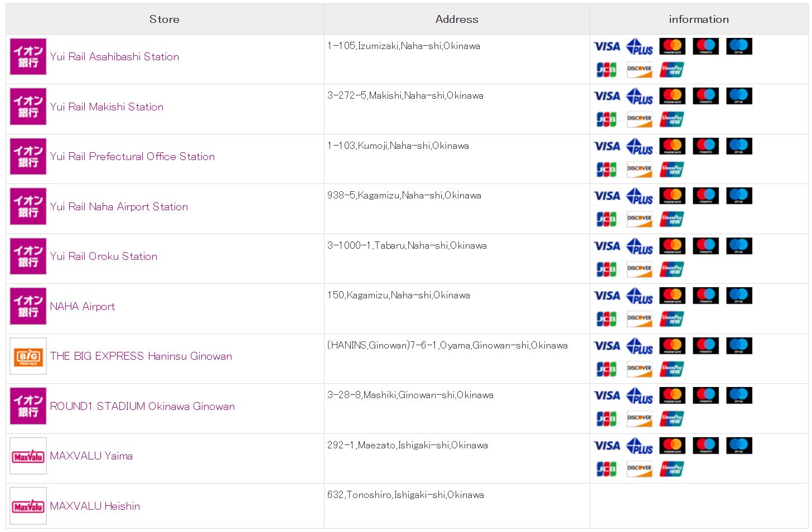Open the Yui Rail Naha Airport Station link
The width and height of the screenshot is (812, 532).
point(119,206)
